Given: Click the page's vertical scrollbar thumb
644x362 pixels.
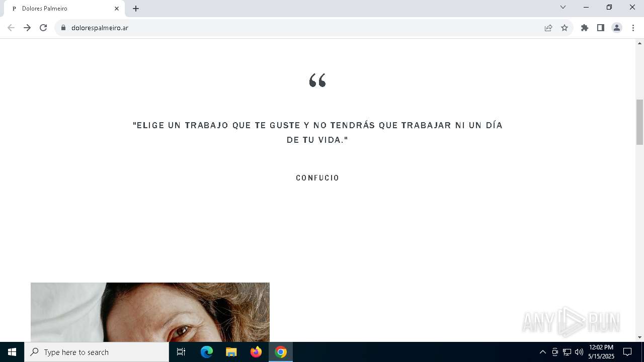Looking at the screenshot, I should point(640,122).
